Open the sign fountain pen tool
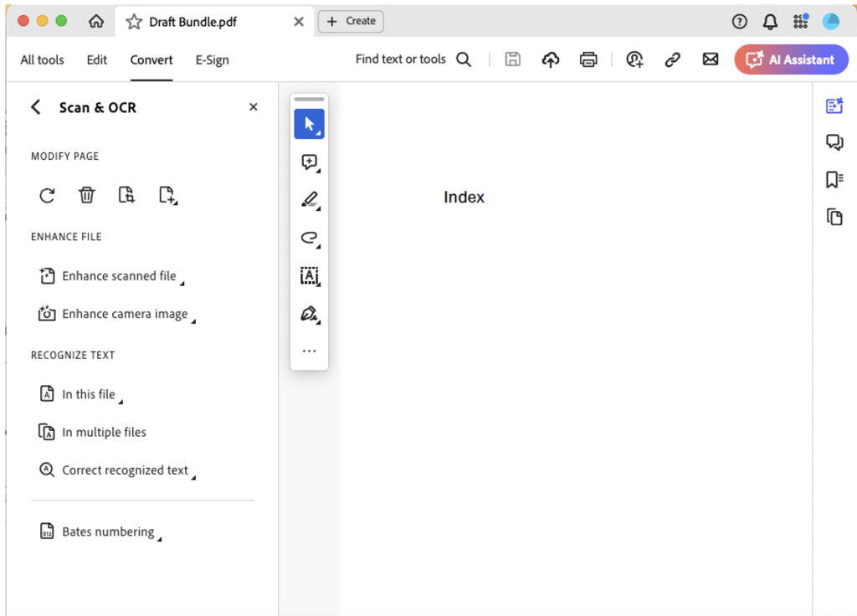 point(309,314)
